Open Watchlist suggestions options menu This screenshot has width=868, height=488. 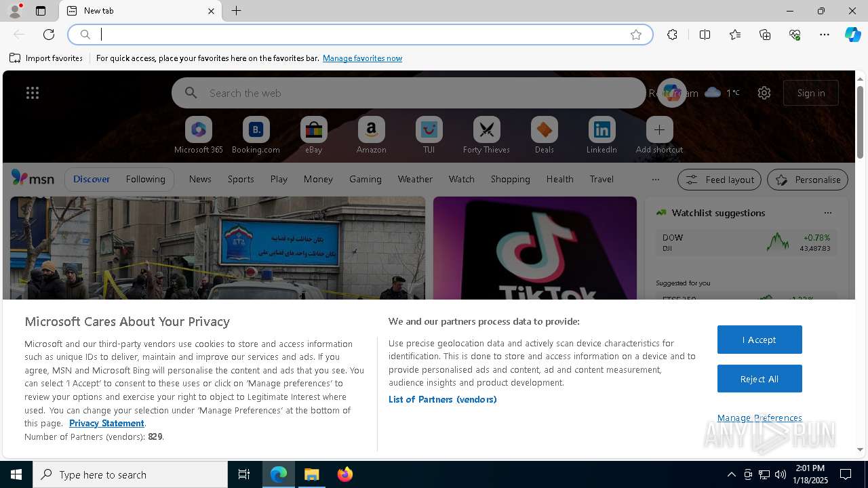(827, 213)
